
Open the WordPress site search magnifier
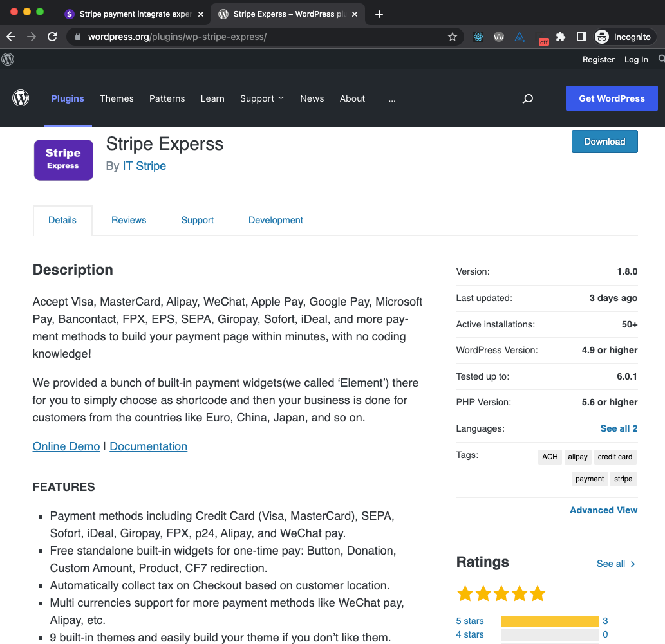(x=528, y=98)
